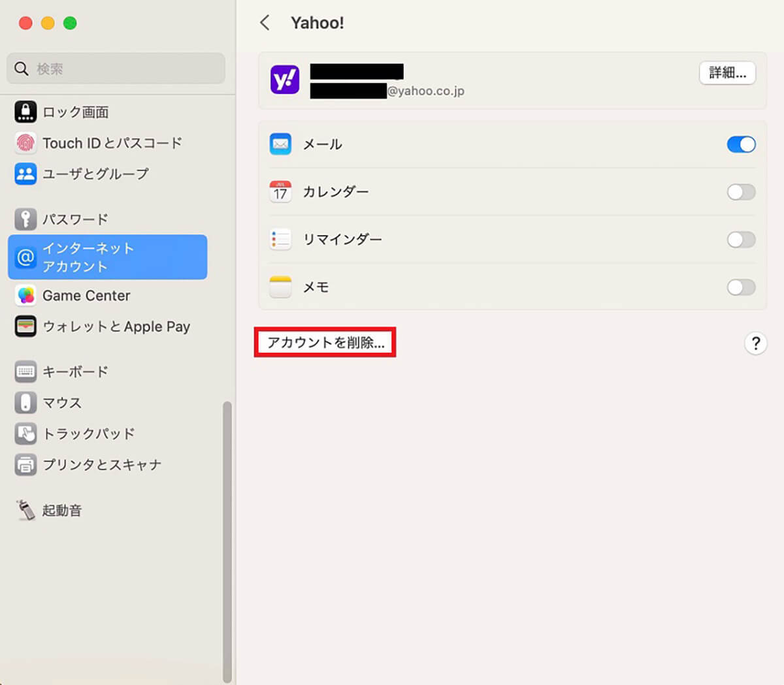This screenshot has width=784, height=685.
Task: Click the Reminders (リマインダー) list icon
Action: coord(280,239)
